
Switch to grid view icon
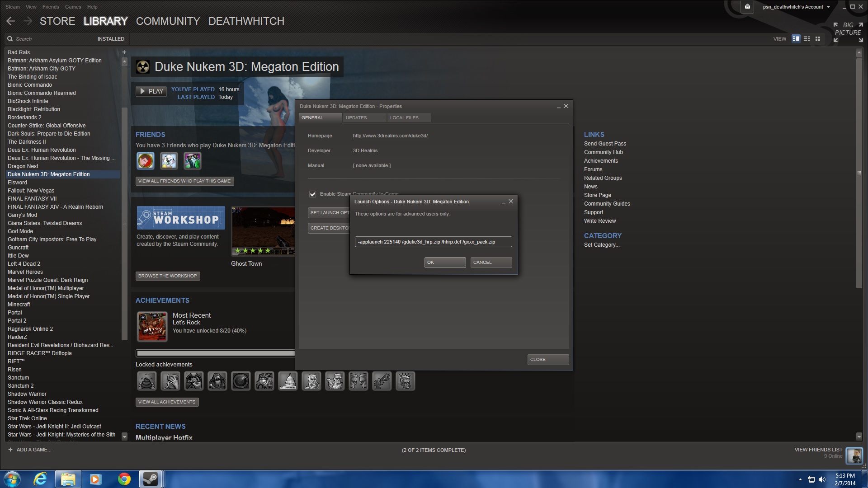(818, 39)
